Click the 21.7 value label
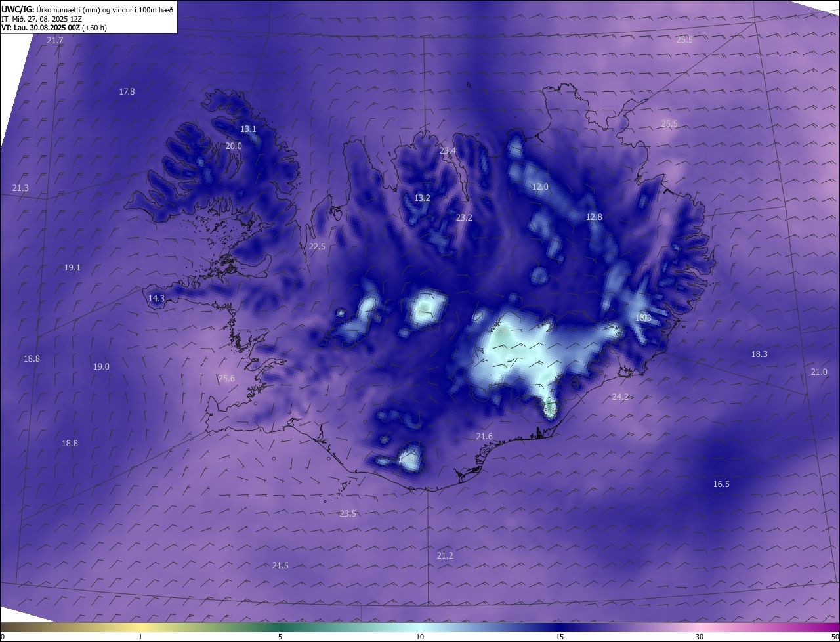The width and height of the screenshot is (840, 642). (56, 41)
